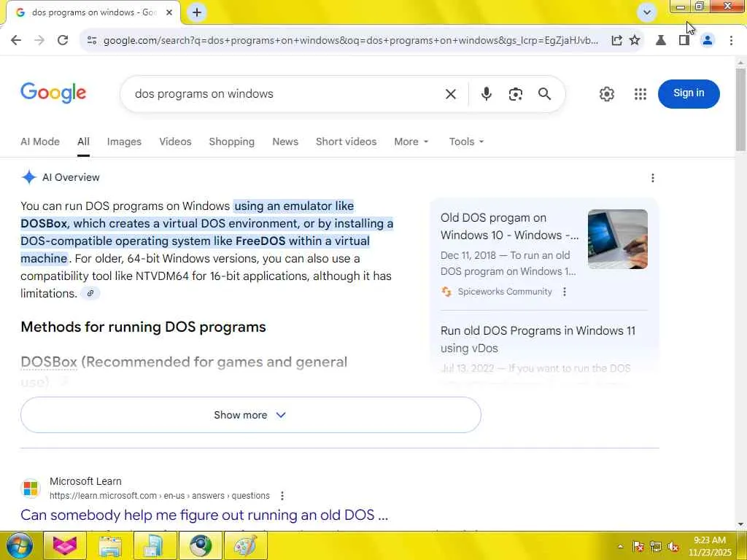Screen dimensions: 747x560
Task: Open Short videos results tab
Action: pos(346,142)
